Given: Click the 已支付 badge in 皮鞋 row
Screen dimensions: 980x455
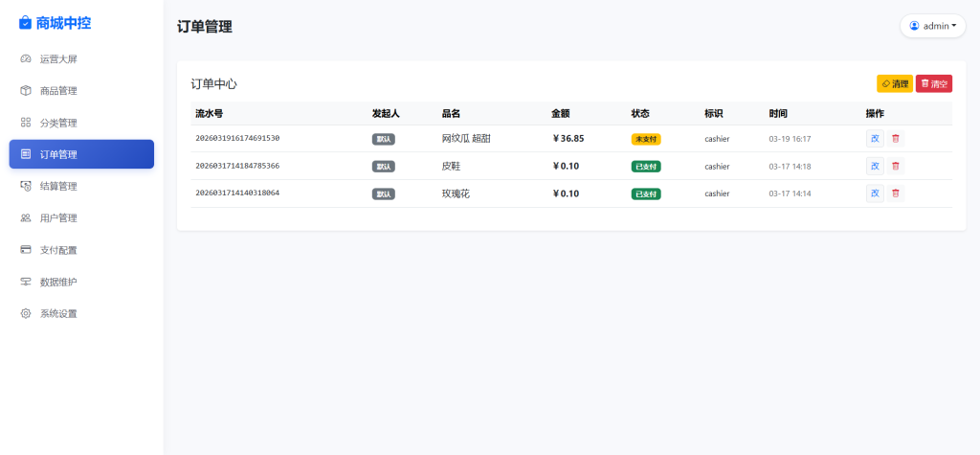Looking at the screenshot, I should pyautogui.click(x=646, y=167).
